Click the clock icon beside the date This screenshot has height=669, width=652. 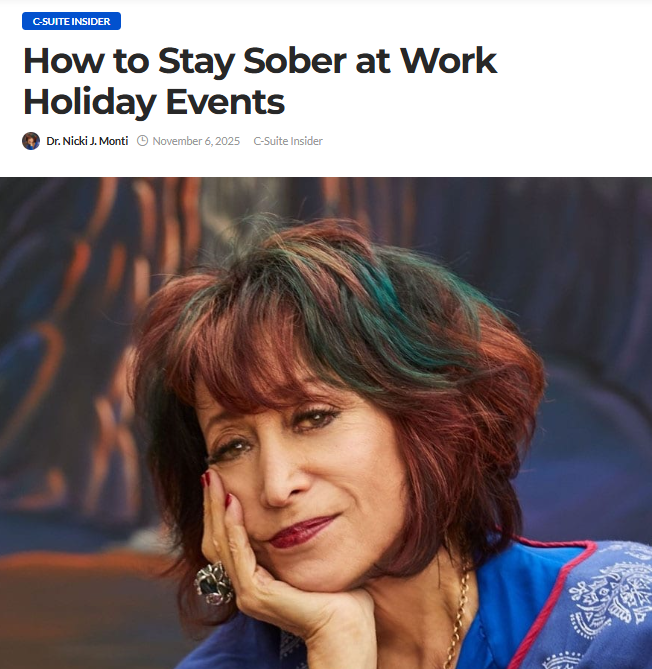tap(143, 140)
